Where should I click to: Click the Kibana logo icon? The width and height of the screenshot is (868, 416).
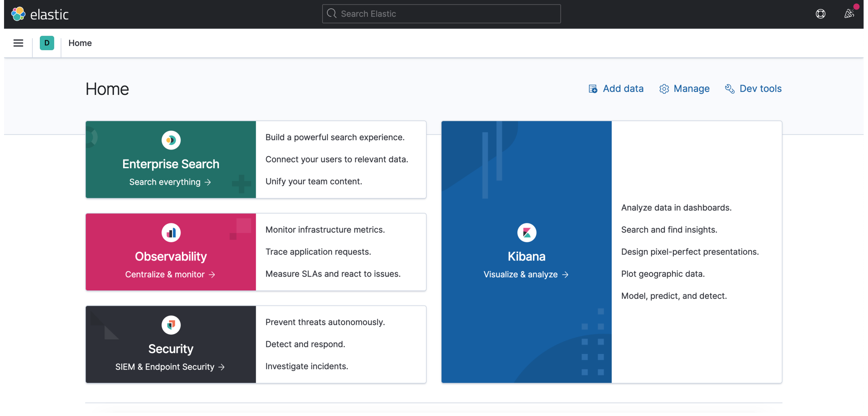(526, 232)
